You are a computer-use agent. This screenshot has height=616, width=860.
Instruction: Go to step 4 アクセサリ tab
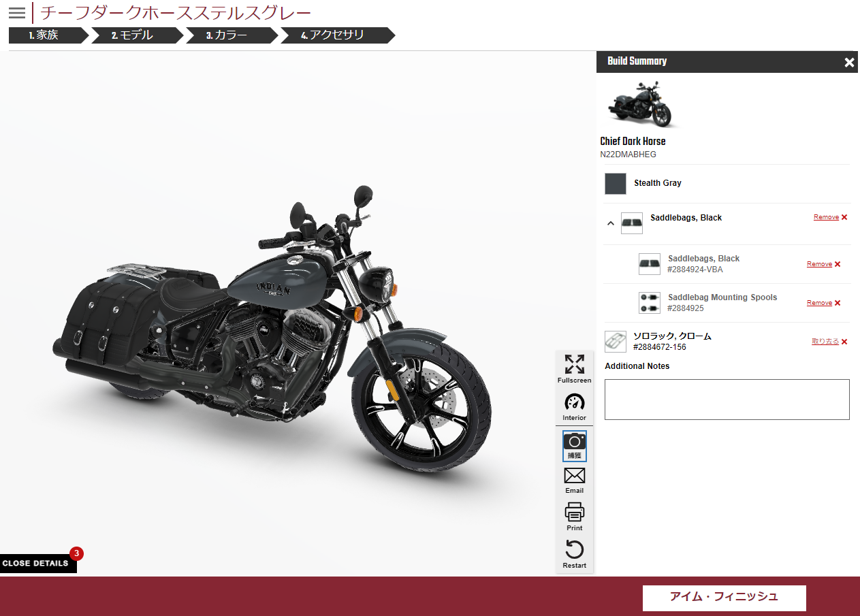338,35
